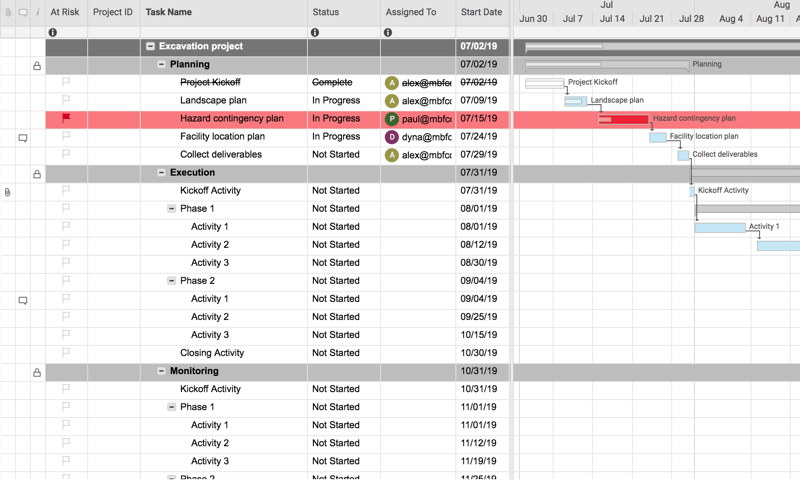The height and width of the screenshot is (480, 800).
Task: Click alex avatar on Landscape plan row
Action: click(391, 100)
